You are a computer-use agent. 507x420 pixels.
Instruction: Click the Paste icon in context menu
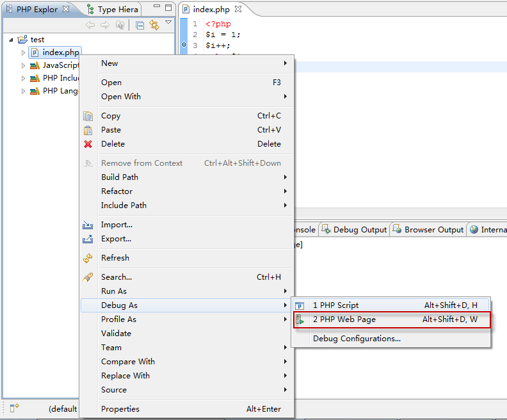(88, 130)
